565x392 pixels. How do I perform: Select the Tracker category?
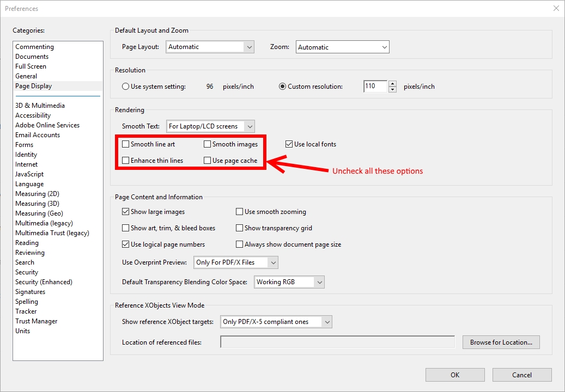tap(26, 311)
